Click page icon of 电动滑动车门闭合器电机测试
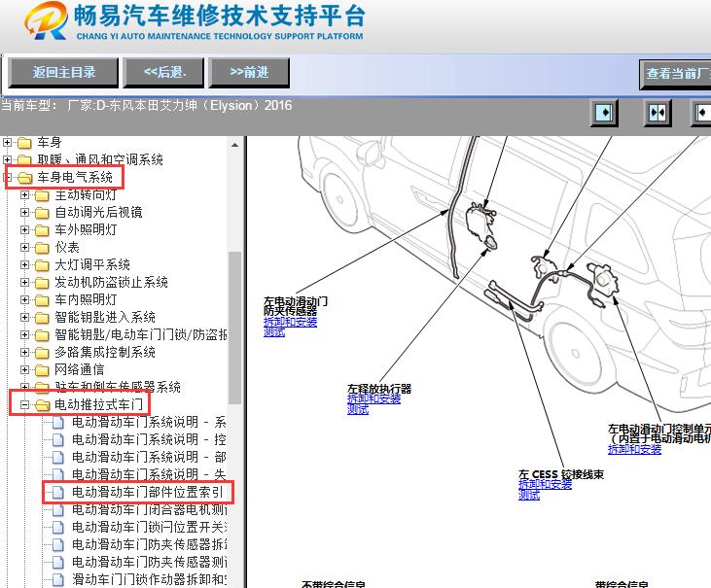 pyautogui.click(x=58, y=510)
